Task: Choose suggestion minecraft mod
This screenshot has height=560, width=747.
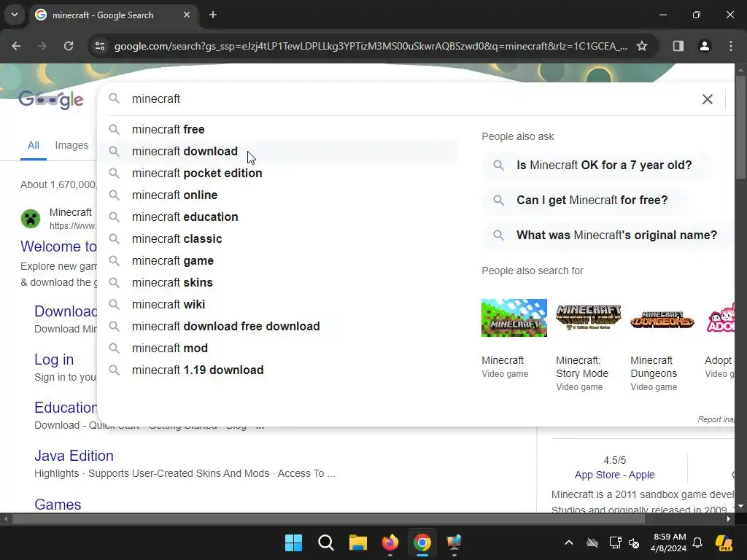Action: tap(277, 349)
